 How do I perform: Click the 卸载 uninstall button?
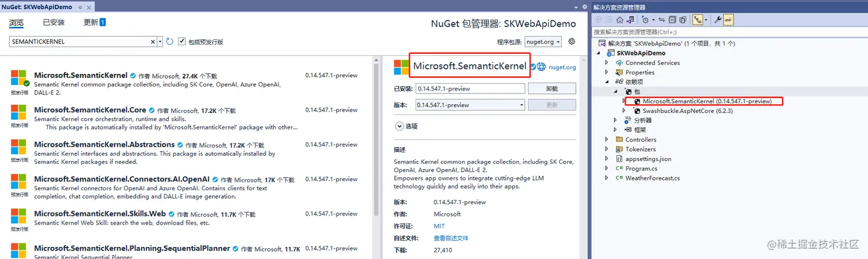(552, 89)
